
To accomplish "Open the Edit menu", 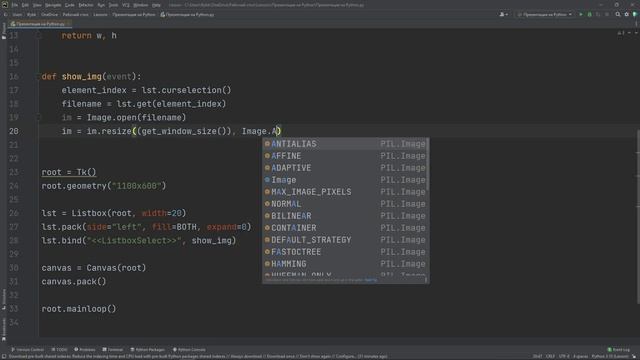I will [x=25, y=5].
